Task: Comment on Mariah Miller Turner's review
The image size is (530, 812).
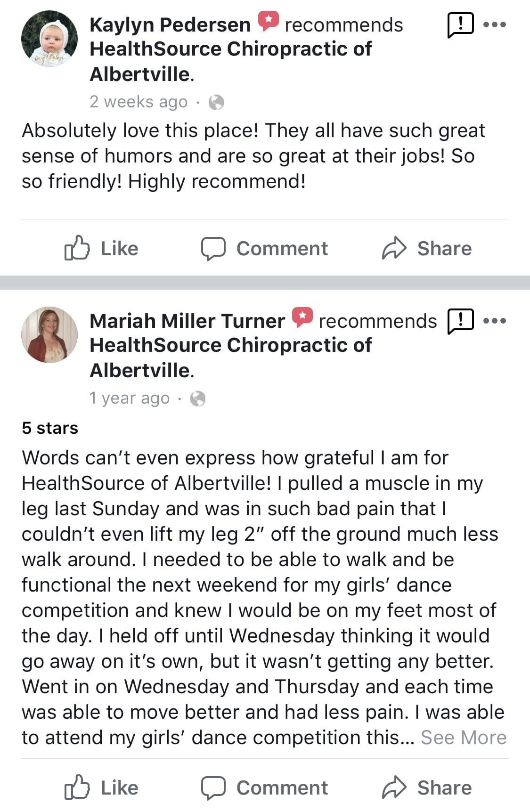Action: (264, 788)
